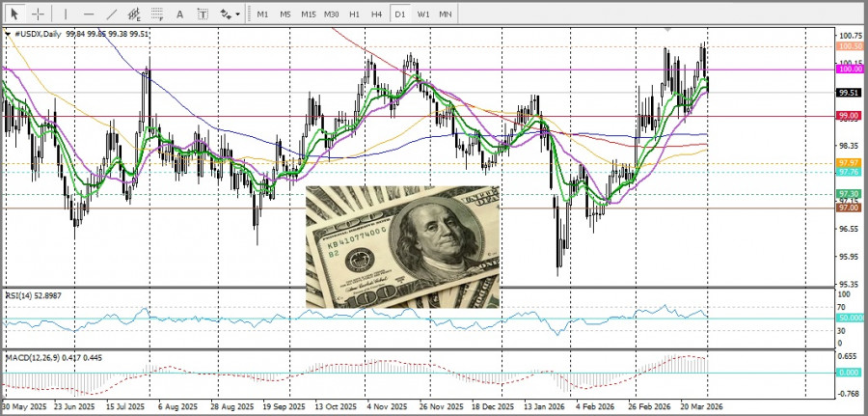This screenshot has height=416, width=868.
Task: Click the 15 Jul 2025 date label
Action: tap(125, 406)
